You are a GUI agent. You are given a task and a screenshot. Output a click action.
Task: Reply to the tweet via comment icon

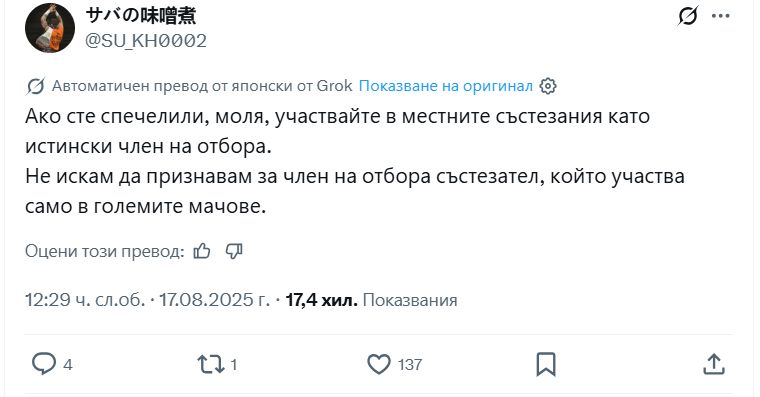[x=44, y=364]
